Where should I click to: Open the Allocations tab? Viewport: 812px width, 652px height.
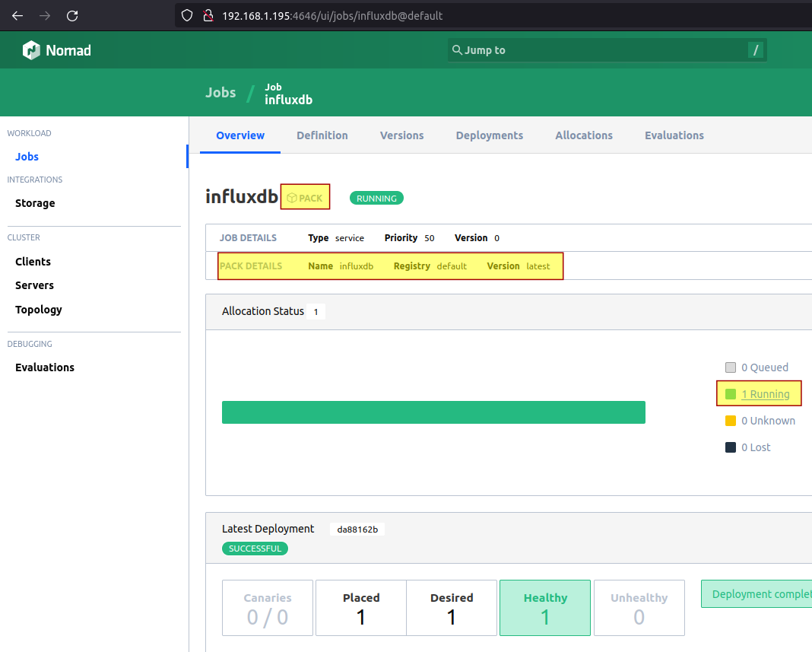(584, 135)
